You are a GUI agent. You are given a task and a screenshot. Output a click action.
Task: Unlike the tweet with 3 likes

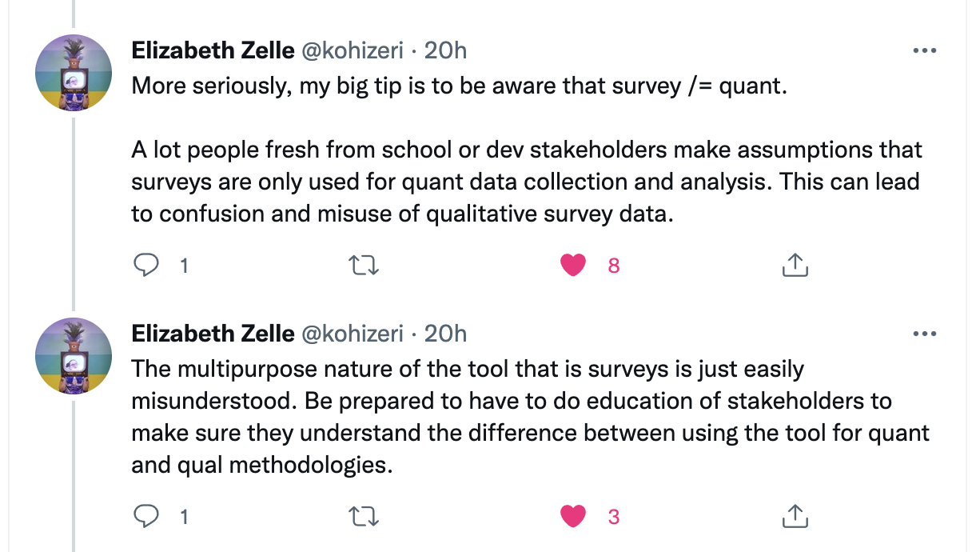(x=573, y=517)
